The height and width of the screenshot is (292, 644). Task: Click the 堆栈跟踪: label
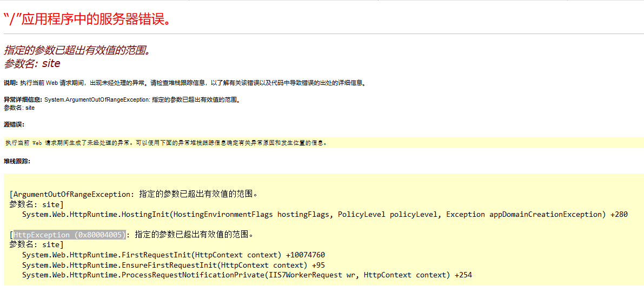pyautogui.click(x=17, y=161)
